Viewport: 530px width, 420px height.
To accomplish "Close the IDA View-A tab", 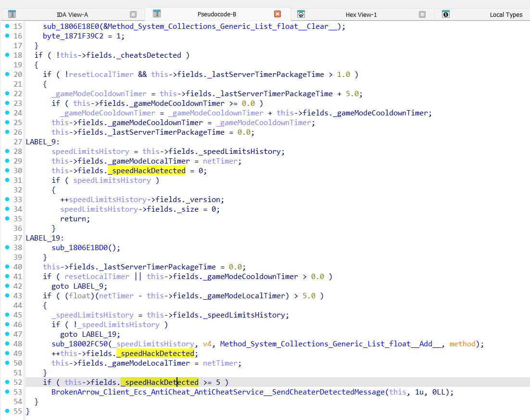I will [133, 14].
